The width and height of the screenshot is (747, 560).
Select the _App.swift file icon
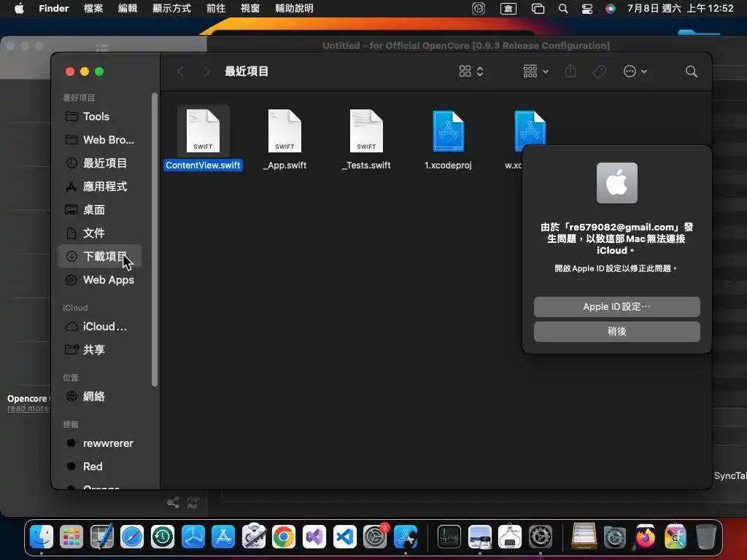[285, 131]
